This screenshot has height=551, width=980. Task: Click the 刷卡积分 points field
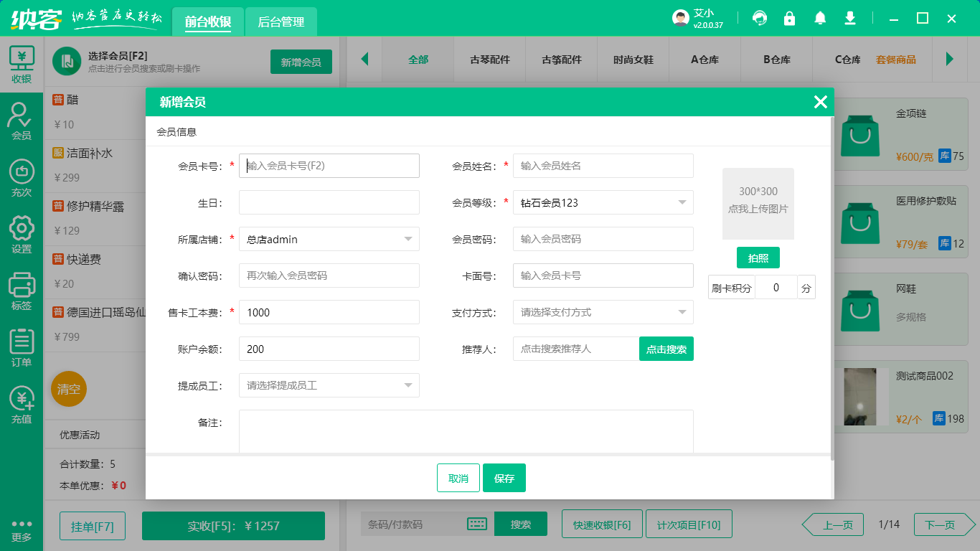[x=776, y=287]
